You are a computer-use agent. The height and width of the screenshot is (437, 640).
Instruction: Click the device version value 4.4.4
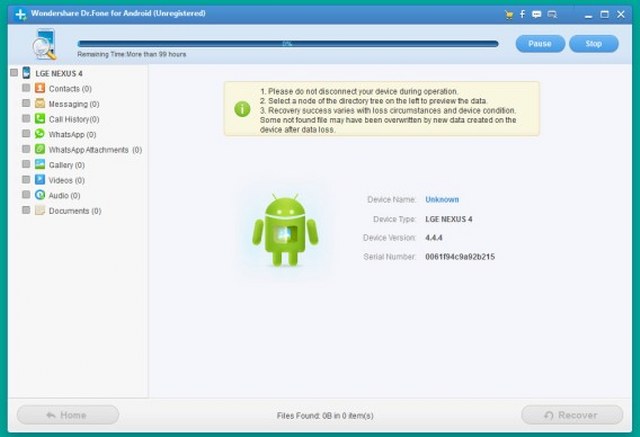point(433,237)
